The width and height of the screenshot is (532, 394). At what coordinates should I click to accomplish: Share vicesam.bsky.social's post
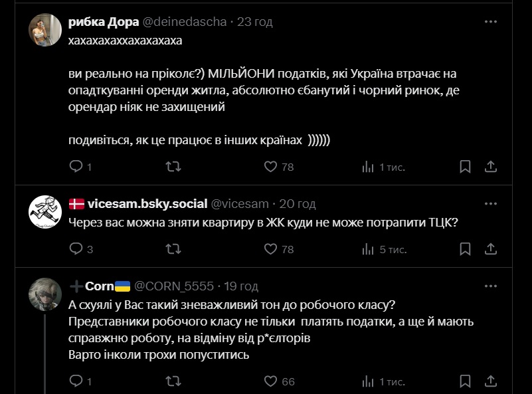490,249
